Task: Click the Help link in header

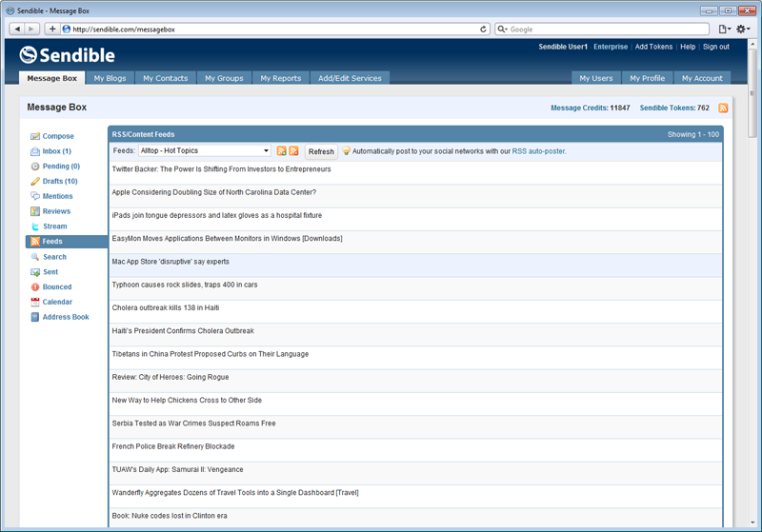Action: pos(688,47)
